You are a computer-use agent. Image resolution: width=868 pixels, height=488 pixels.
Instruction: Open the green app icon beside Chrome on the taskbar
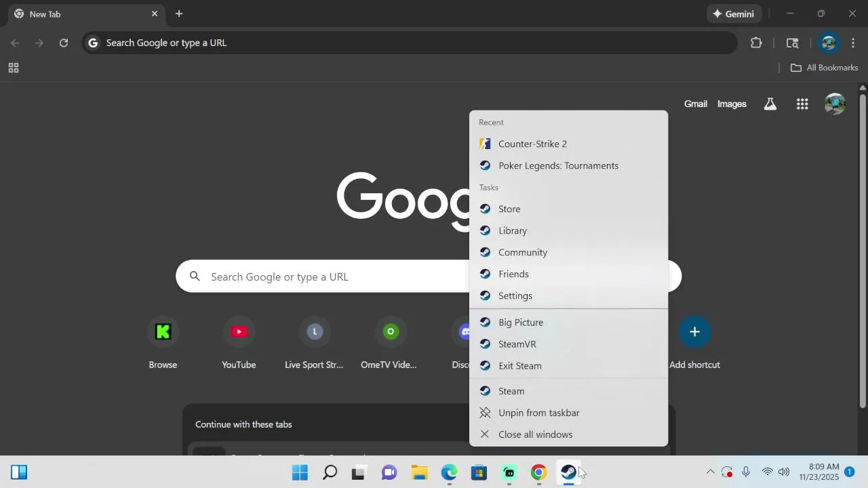tap(509, 472)
